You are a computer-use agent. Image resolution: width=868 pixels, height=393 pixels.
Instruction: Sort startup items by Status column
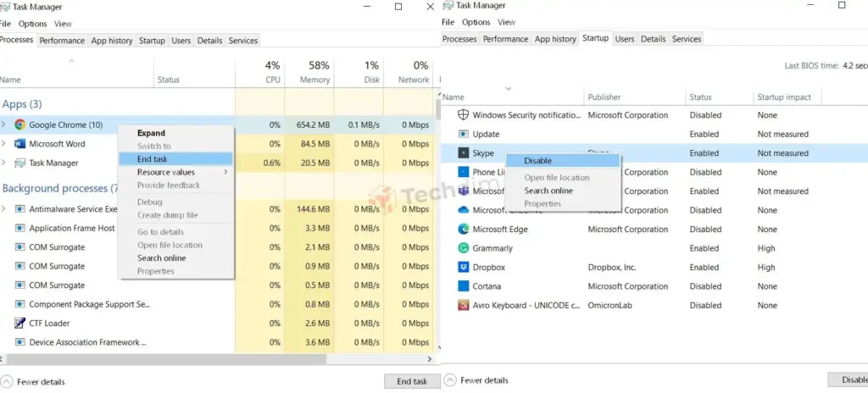coord(719,97)
